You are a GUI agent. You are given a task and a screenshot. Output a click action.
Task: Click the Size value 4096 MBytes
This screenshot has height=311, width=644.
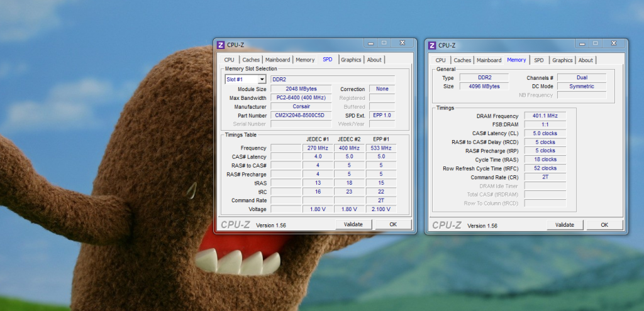pyautogui.click(x=484, y=87)
